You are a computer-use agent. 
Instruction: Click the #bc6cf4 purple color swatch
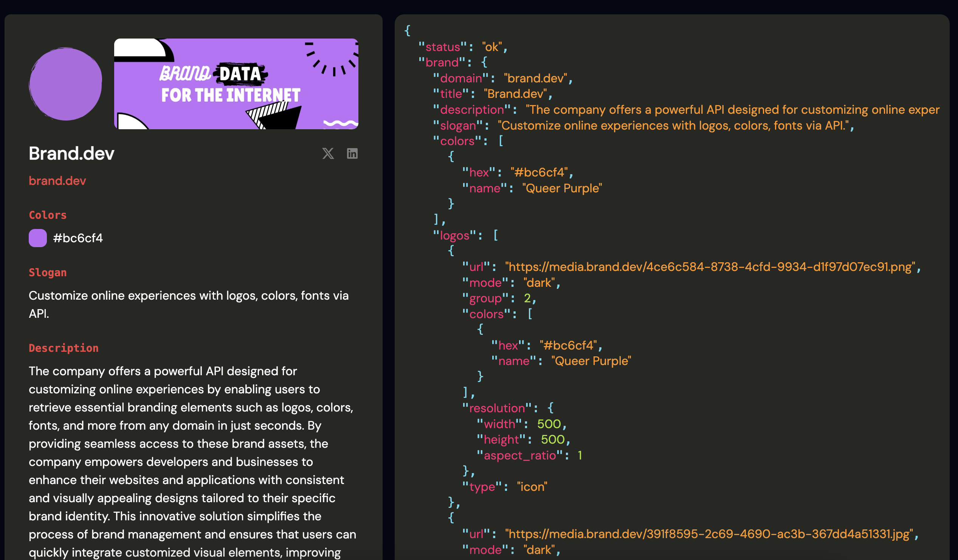pos(38,238)
